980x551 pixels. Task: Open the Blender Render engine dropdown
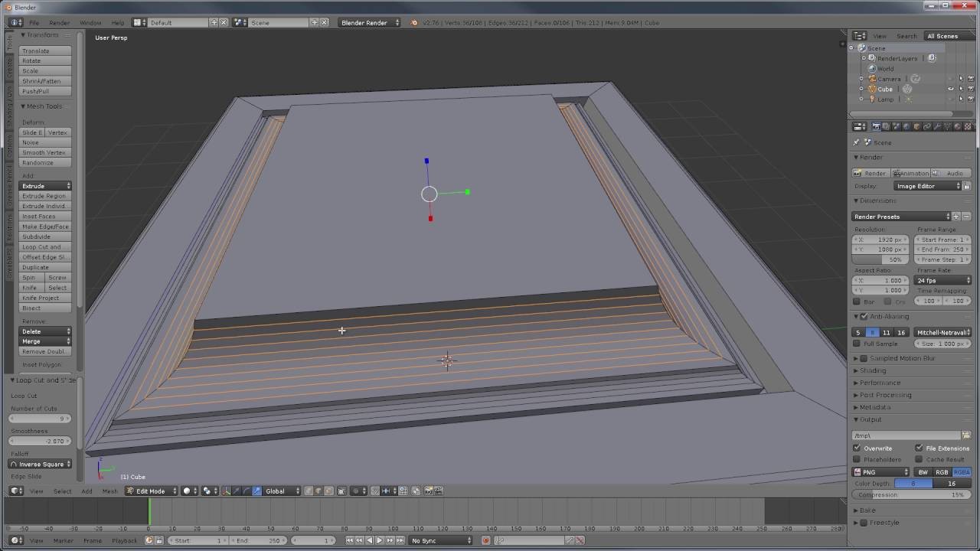pyautogui.click(x=369, y=22)
